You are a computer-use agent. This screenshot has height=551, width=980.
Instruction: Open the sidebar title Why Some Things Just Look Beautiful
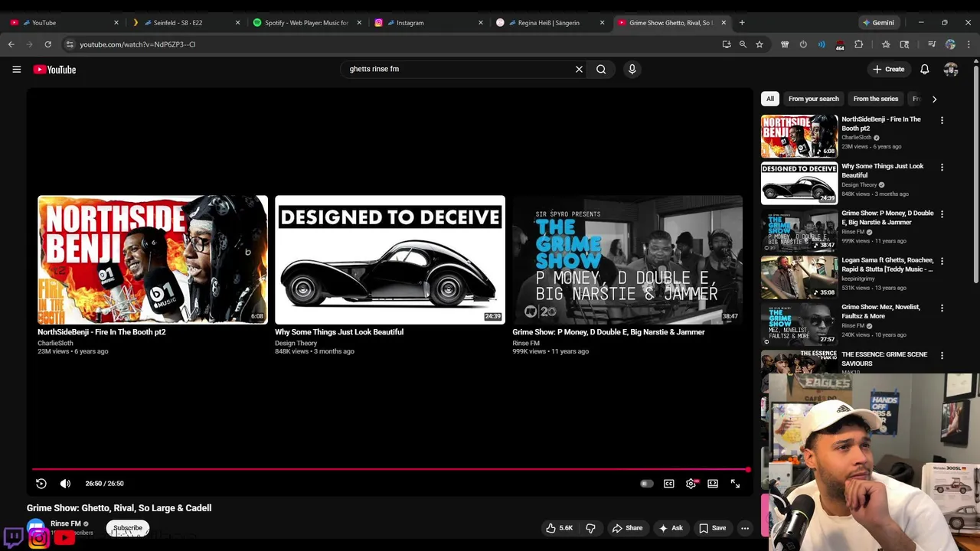point(882,171)
